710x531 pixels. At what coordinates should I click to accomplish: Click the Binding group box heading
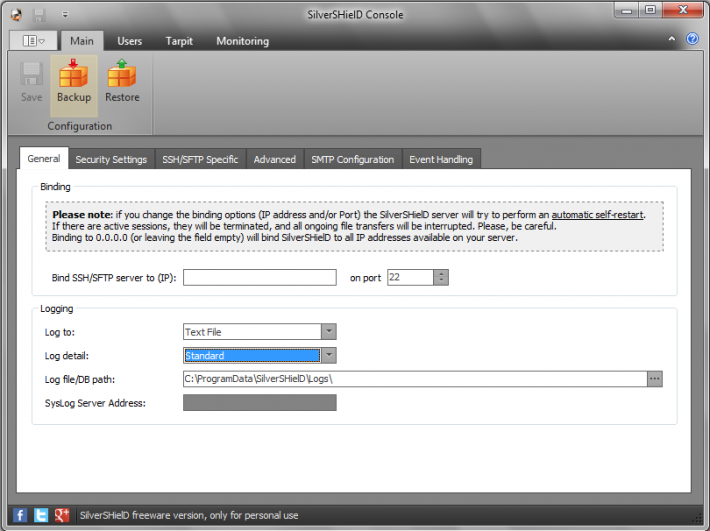tap(55, 187)
